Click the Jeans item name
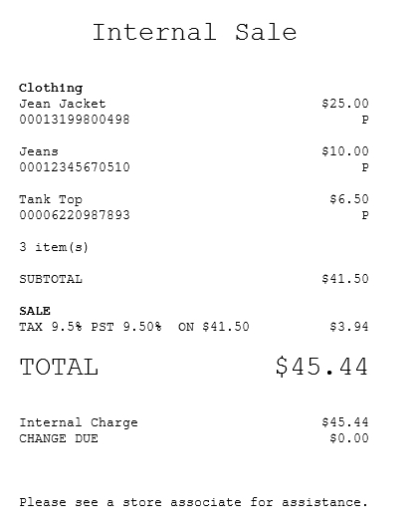 (x=39, y=151)
